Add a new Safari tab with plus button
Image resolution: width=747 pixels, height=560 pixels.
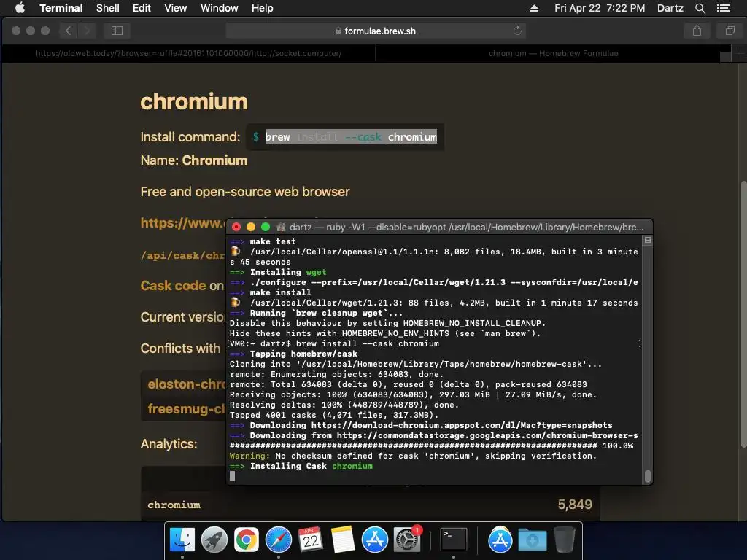click(x=739, y=53)
